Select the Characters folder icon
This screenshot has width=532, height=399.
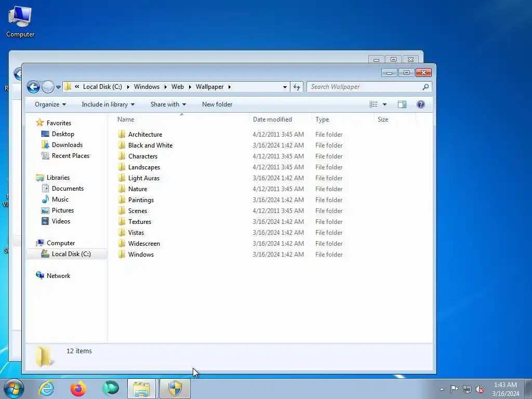coord(122,156)
